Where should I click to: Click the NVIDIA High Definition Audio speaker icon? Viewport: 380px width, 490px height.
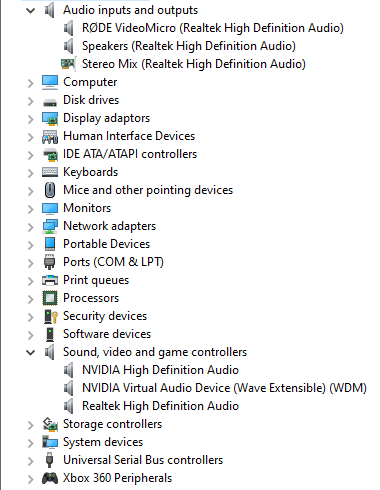[69, 370]
